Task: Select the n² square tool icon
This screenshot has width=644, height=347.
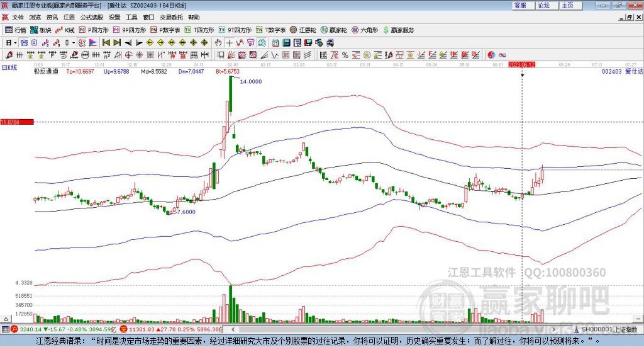Action: [107, 55]
